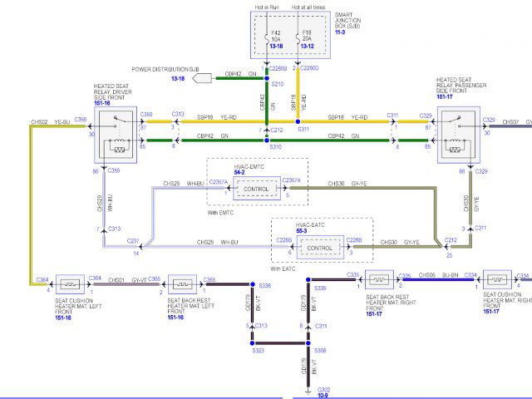Click the S311 splice node
This screenshot has height=399, width=532.
298,121
